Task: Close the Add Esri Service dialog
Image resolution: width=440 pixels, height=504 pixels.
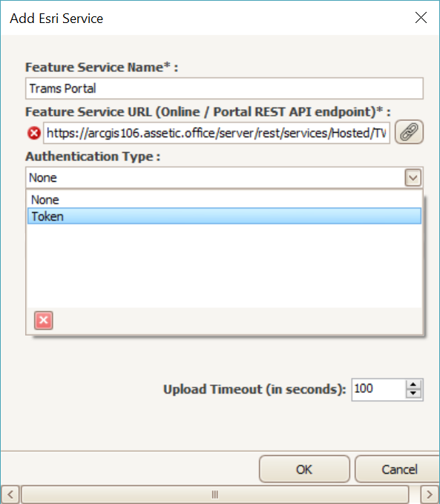Action: [421, 18]
